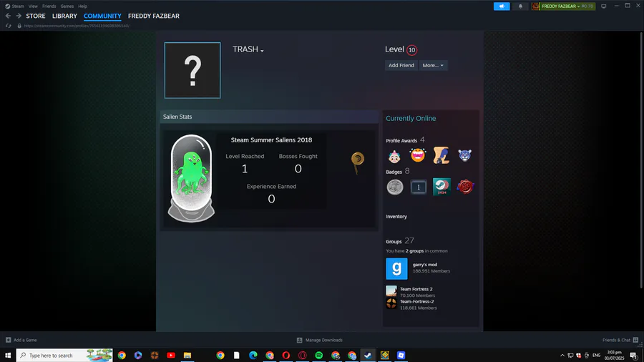Open Microsoft Edge from the taskbar
The width and height of the screenshot is (644, 362).
coord(253,355)
